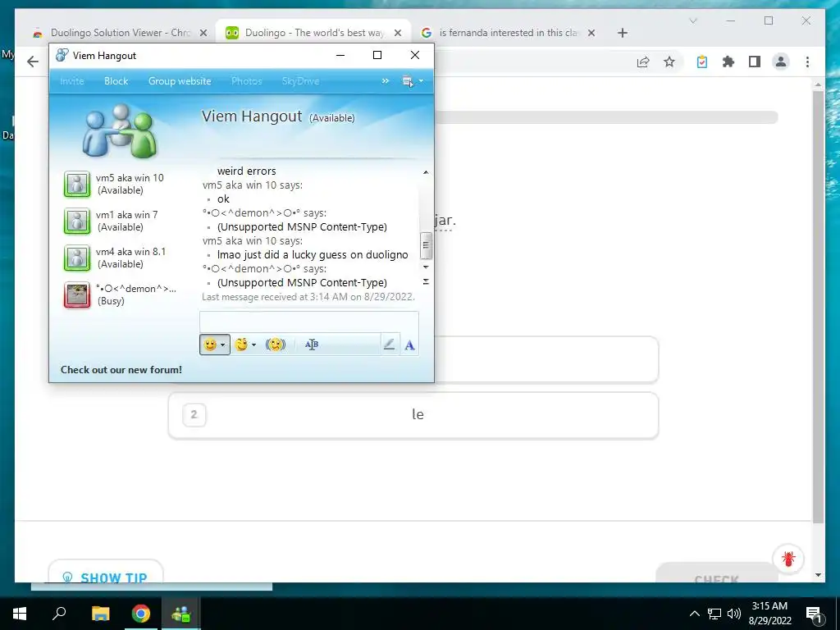This screenshot has width=840, height=630.
Task: Open the network tray icon
Action: [x=714, y=614]
